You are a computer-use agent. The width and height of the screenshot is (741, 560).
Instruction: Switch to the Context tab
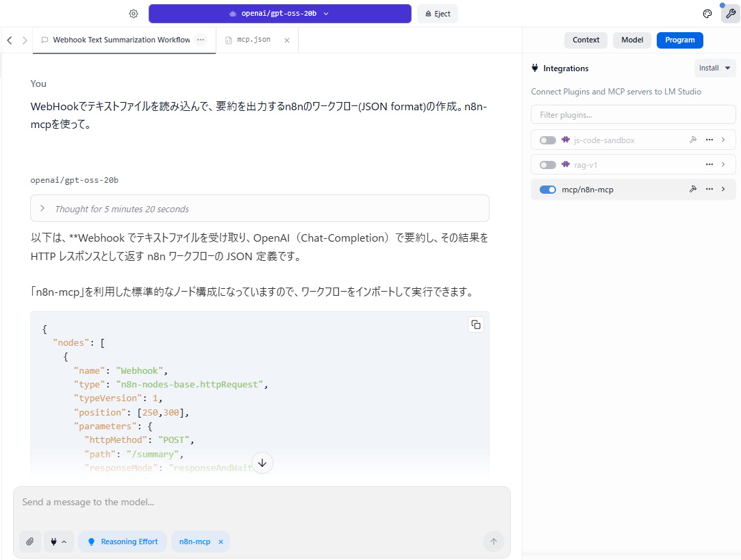click(x=586, y=40)
